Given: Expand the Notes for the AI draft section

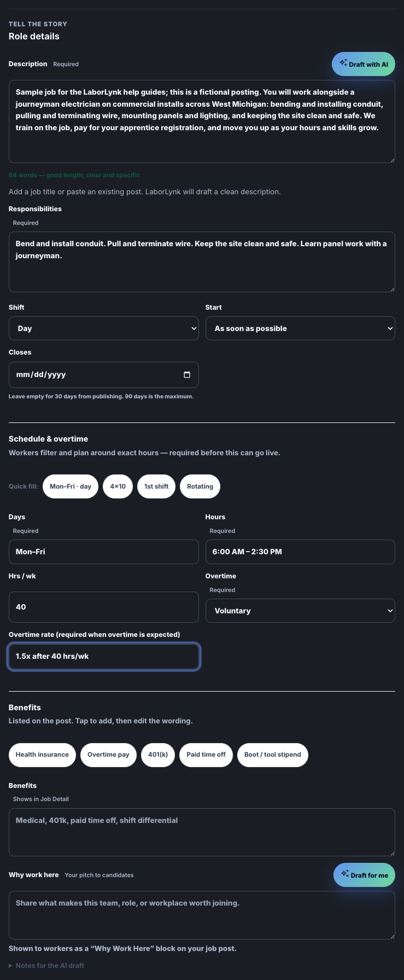Looking at the screenshot, I should click(46, 966).
